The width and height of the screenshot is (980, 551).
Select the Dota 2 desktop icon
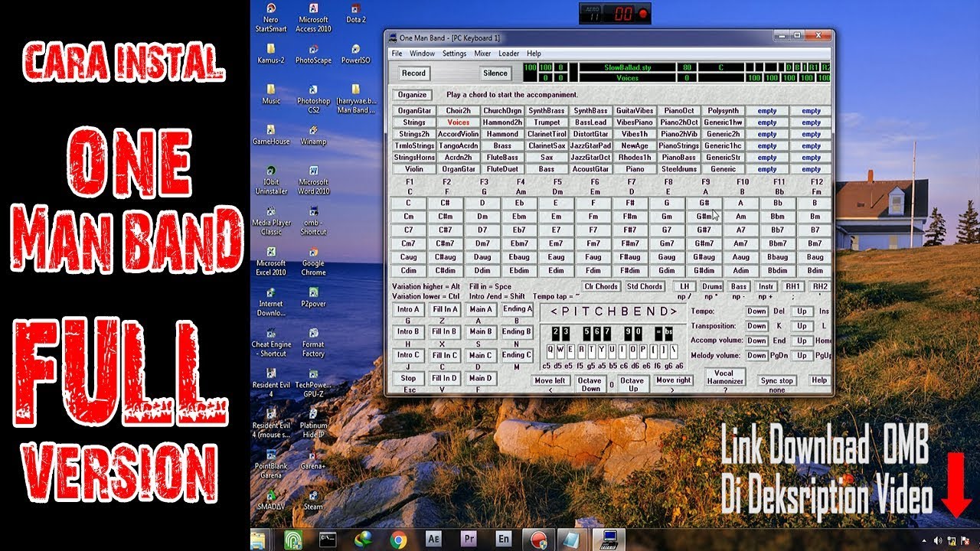pos(356,13)
